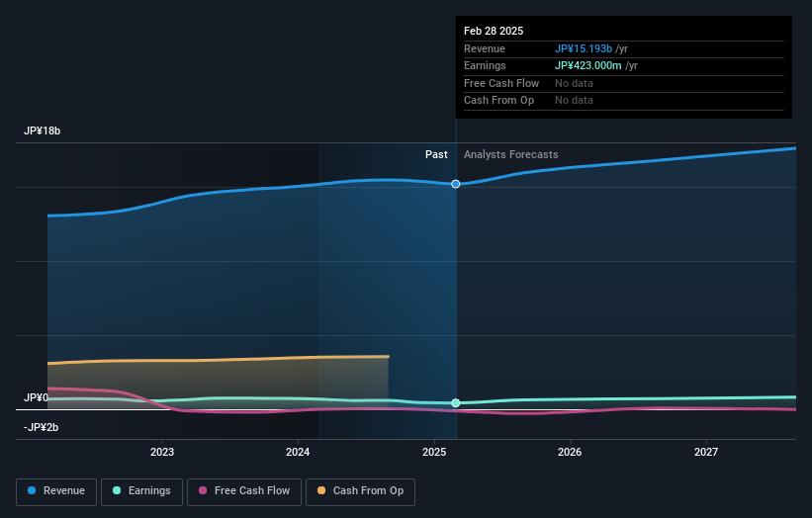The width and height of the screenshot is (812, 518).
Task: Click the 2026 x-axis label
Action: tap(570, 453)
